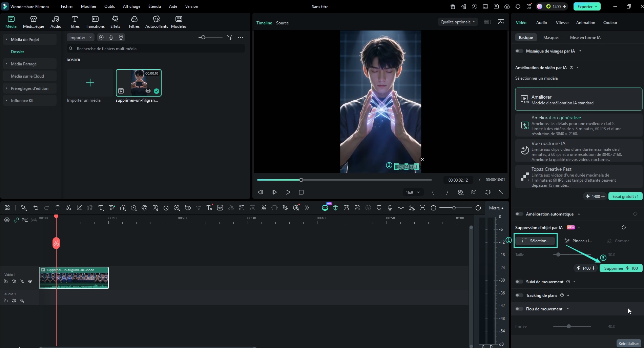Screen dimensions: 644x348
Task: Select the crop tool in timeline toolbar
Action: click(x=79, y=208)
